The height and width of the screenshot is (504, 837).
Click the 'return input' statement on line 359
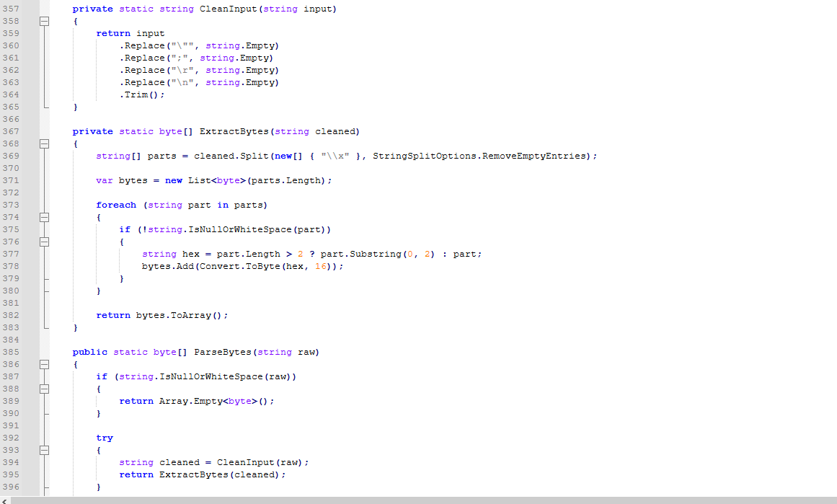pos(130,34)
